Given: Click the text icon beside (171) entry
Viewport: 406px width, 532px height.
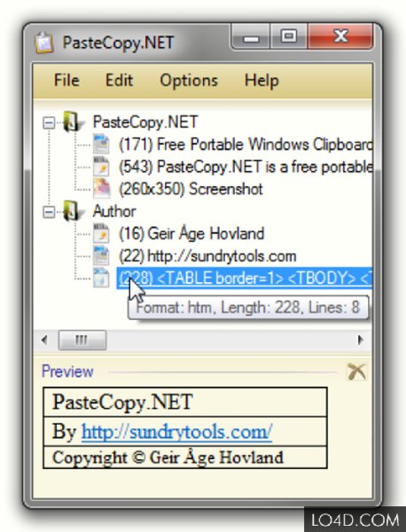Looking at the screenshot, I should [101, 145].
